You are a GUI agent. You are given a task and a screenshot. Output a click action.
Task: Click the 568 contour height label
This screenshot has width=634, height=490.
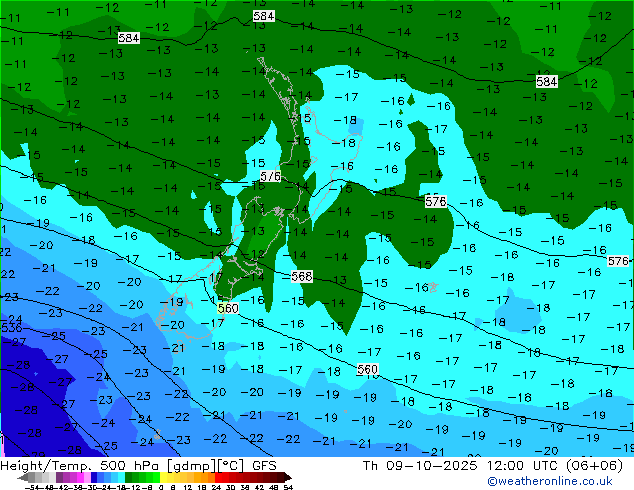(302, 277)
